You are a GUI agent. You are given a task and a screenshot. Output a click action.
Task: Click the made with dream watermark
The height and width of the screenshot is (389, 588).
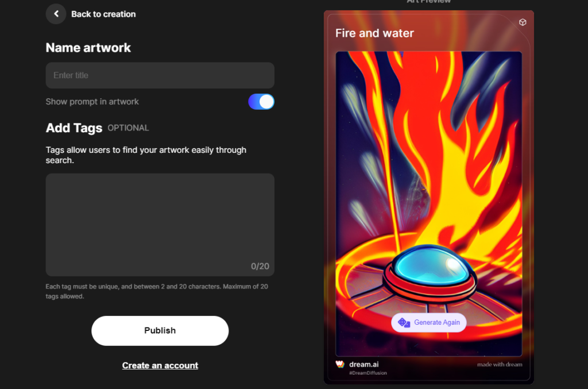point(500,364)
